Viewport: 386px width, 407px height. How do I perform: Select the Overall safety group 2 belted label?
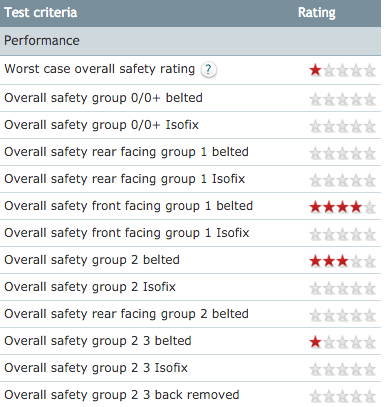click(92, 260)
